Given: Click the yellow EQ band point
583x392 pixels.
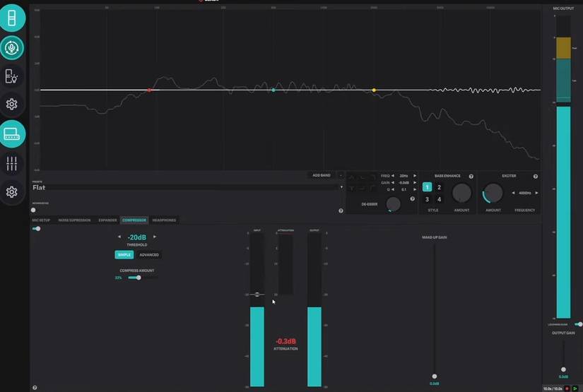Looking at the screenshot, I should point(374,90).
